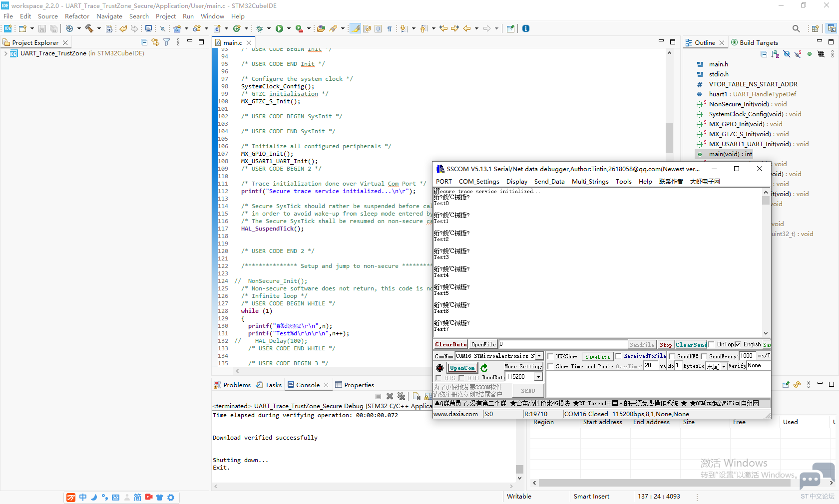Open the Refactor menu
839x504 pixels.
pos(77,16)
